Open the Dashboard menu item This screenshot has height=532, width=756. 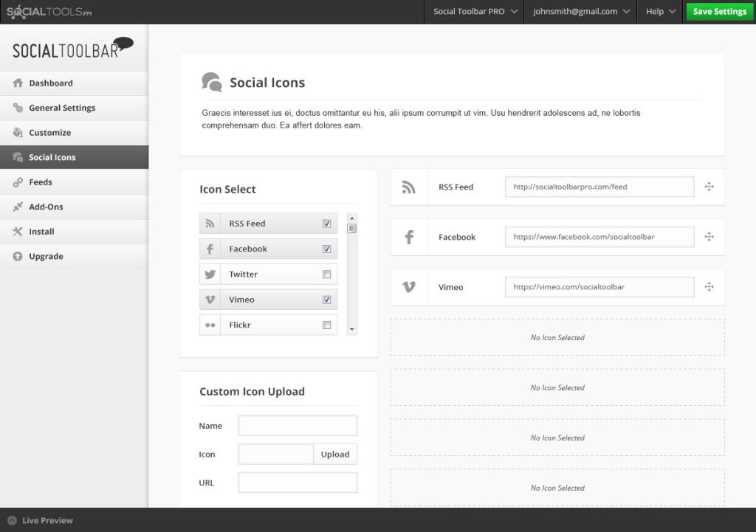point(75,83)
